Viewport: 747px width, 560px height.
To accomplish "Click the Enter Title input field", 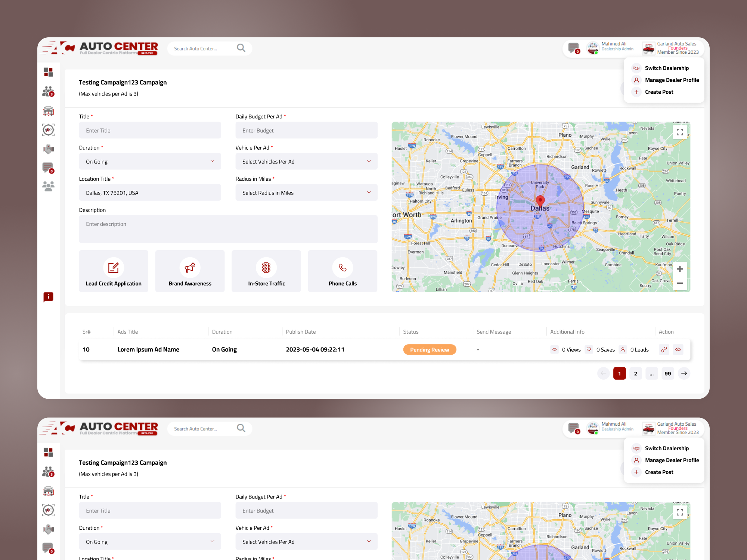I will [150, 131].
